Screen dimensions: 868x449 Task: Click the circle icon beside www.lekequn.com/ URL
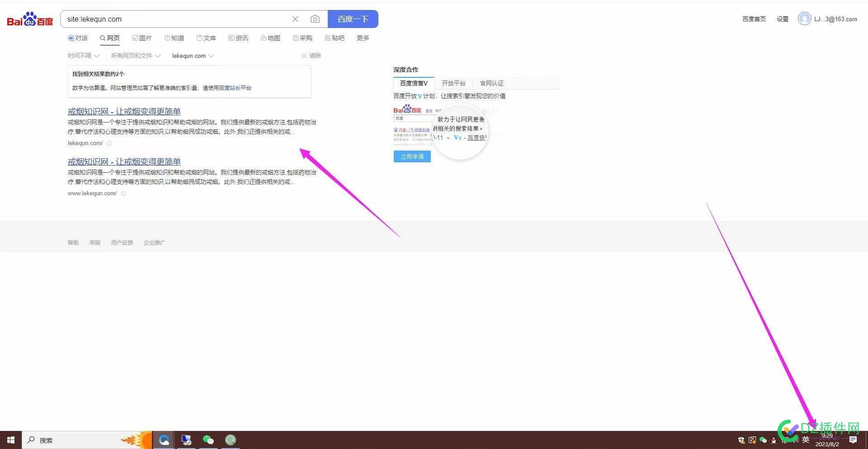[x=123, y=194]
